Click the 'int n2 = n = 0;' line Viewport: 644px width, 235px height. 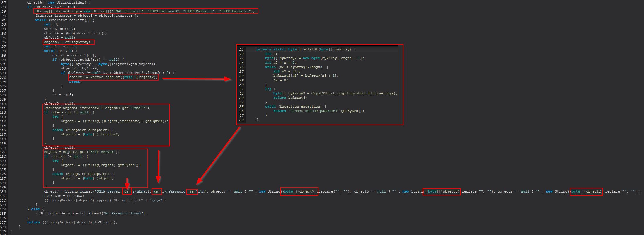[280, 62]
